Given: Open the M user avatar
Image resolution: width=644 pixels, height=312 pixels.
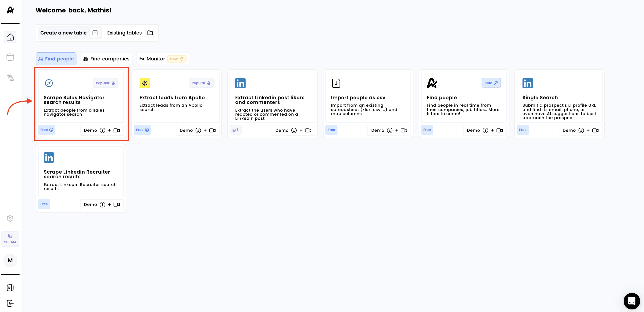Looking at the screenshot, I should (10, 260).
